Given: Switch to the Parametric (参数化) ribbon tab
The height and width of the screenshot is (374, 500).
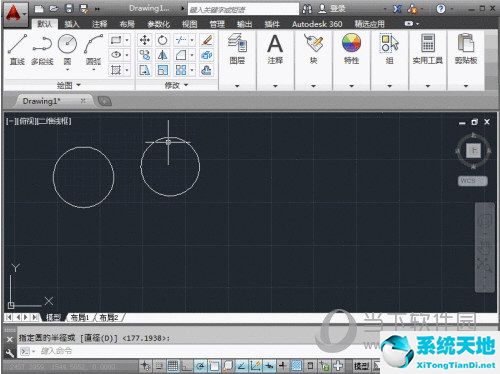Looking at the screenshot, I should click(158, 24).
